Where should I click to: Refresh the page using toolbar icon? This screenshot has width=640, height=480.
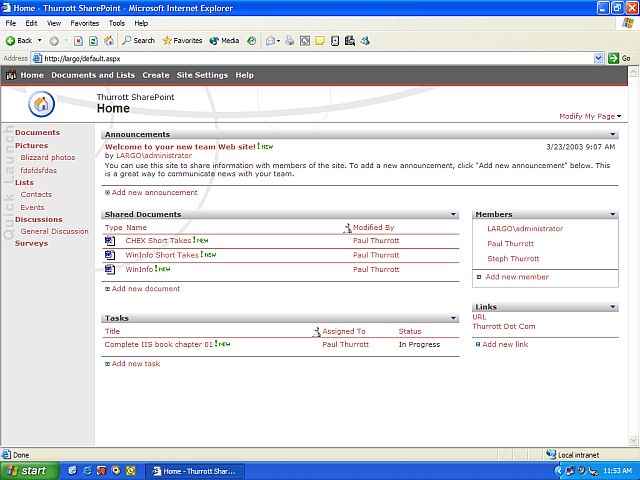point(93,41)
